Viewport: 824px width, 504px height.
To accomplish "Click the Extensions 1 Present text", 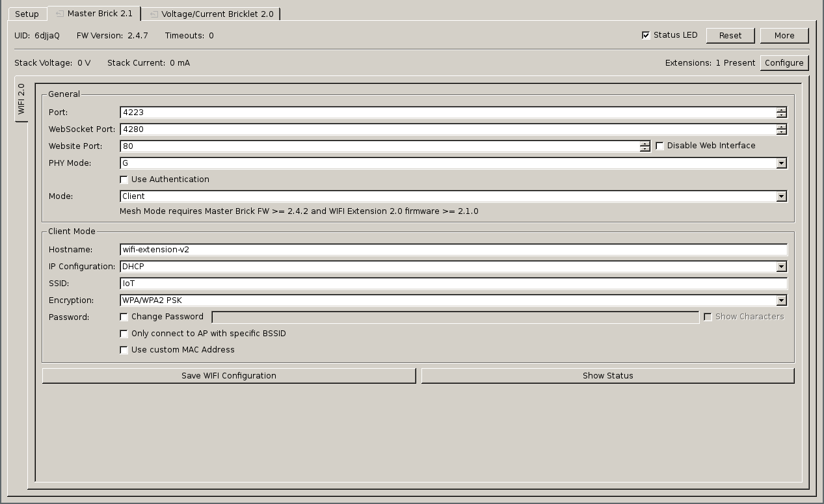I will point(710,63).
